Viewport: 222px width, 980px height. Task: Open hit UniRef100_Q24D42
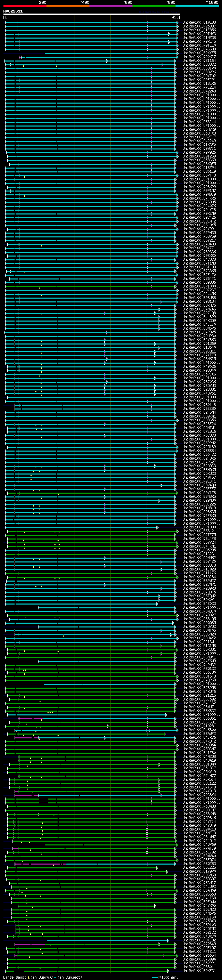199,840
